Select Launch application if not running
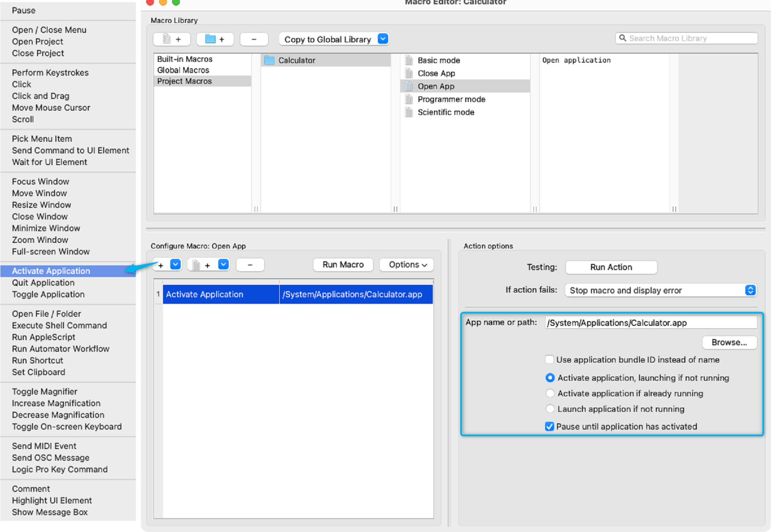 550,409
